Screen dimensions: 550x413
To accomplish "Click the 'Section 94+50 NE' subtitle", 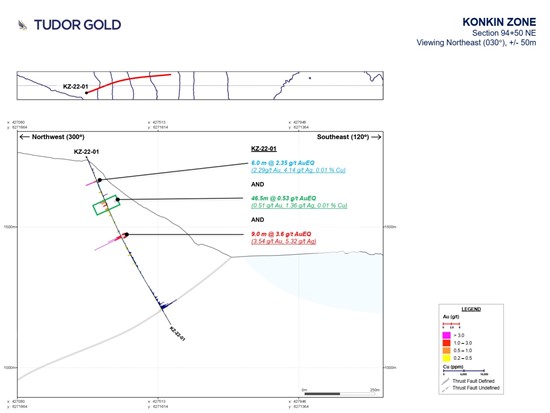I will (504, 33).
